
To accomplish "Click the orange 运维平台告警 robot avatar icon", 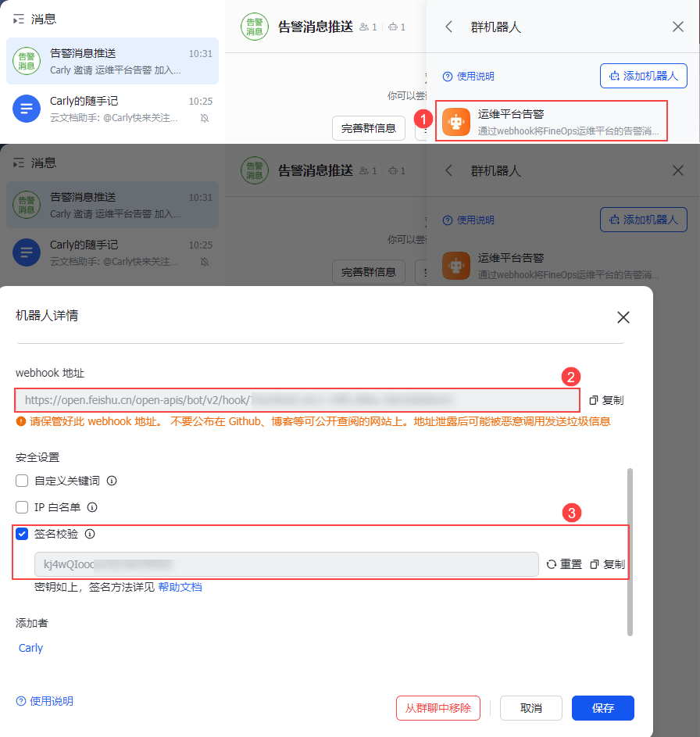I will point(455,122).
